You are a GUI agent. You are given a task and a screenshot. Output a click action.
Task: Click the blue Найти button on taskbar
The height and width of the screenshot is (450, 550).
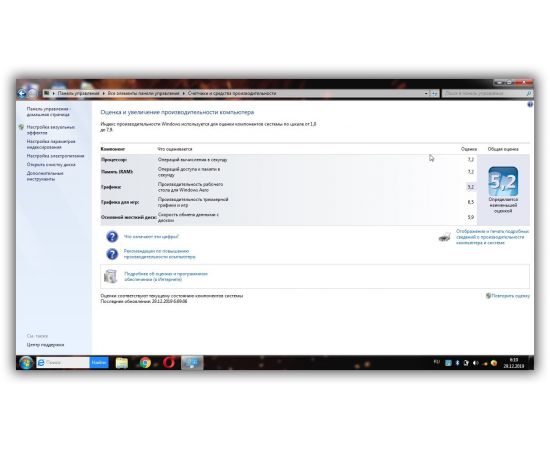coord(99,363)
